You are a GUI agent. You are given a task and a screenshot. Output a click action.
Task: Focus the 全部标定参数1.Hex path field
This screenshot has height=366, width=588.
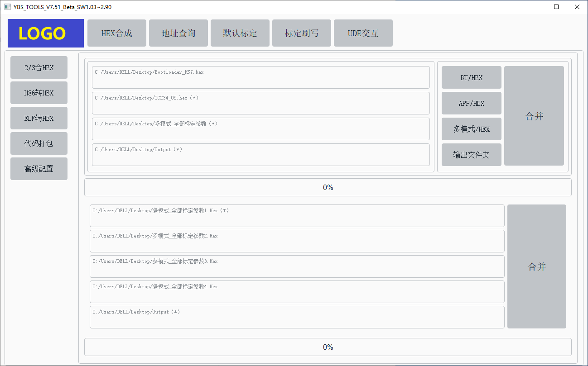pyautogui.click(x=297, y=216)
